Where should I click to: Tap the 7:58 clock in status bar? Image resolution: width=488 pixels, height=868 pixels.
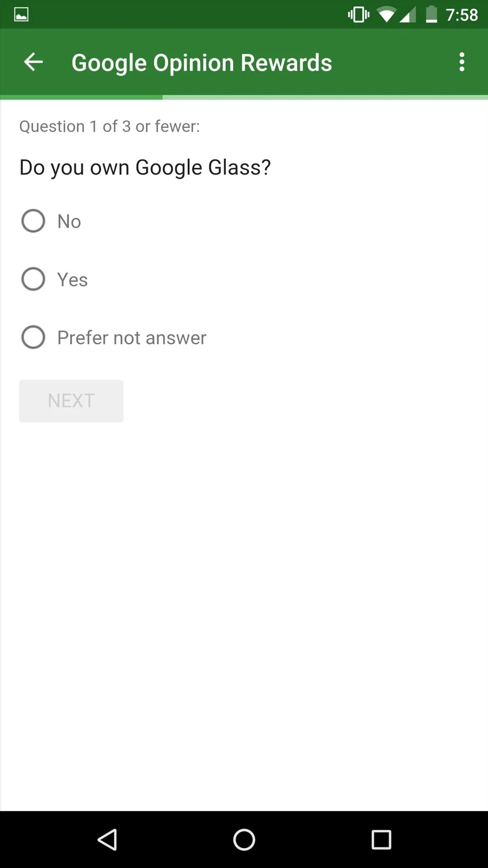pos(462,15)
